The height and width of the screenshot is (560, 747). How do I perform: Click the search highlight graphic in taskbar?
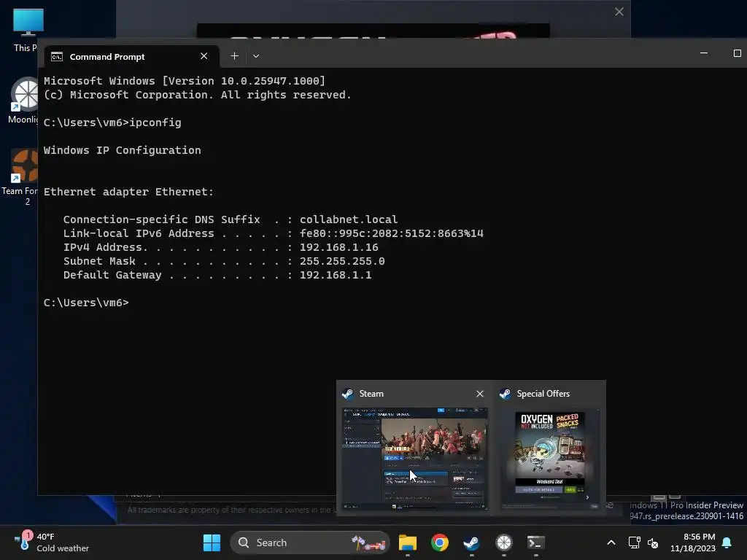(368, 542)
